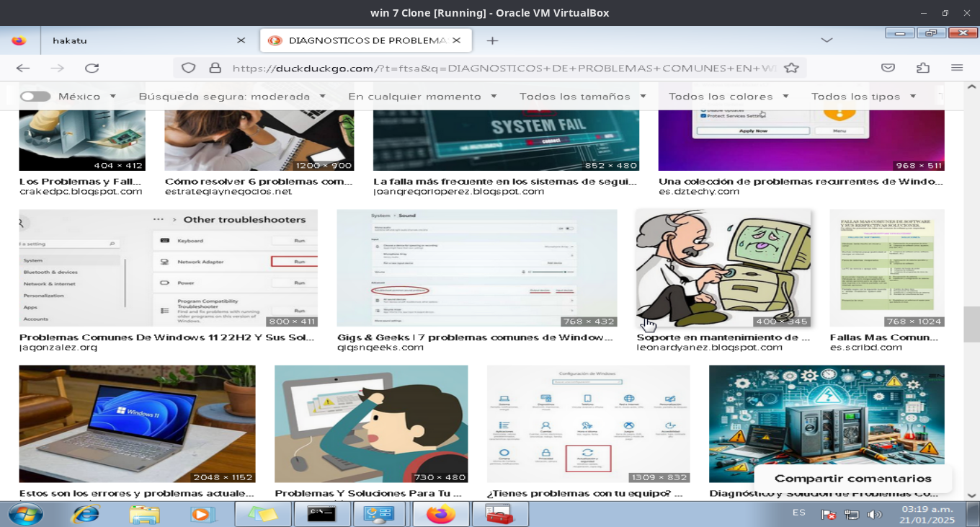Open the Firefox hamburger application menu

(x=957, y=68)
